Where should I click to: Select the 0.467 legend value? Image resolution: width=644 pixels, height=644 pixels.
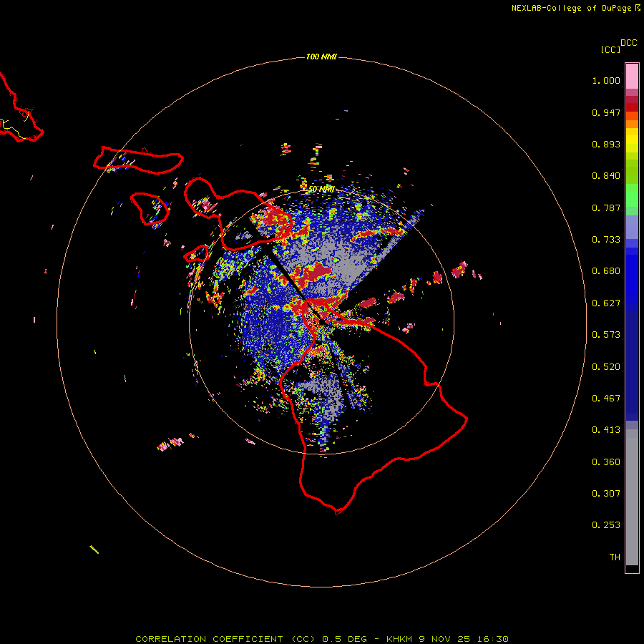606,399
